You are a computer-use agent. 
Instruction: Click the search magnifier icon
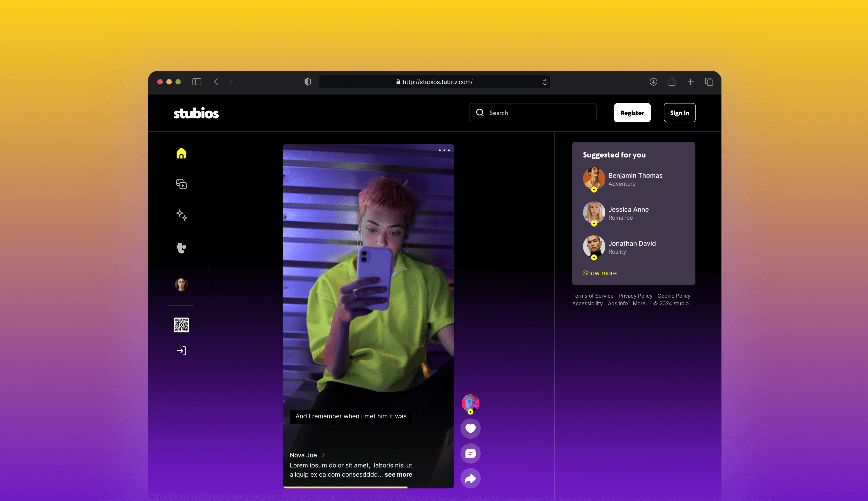point(480,112)
